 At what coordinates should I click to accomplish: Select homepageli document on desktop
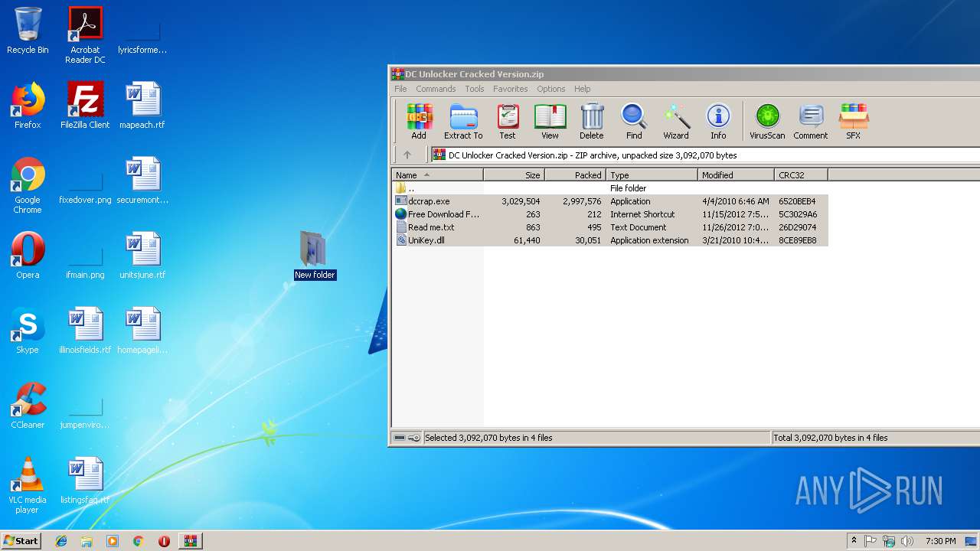click(x=142, y=331)
